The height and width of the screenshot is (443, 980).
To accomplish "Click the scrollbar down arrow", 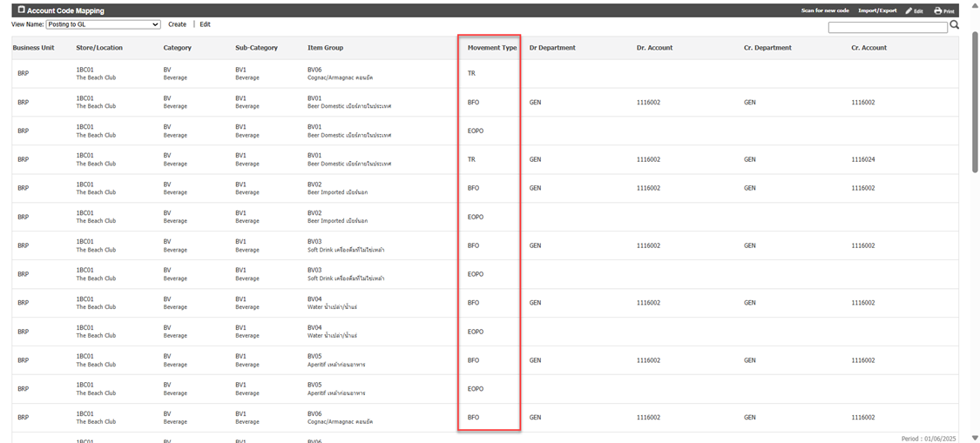I will coord(974,437).
